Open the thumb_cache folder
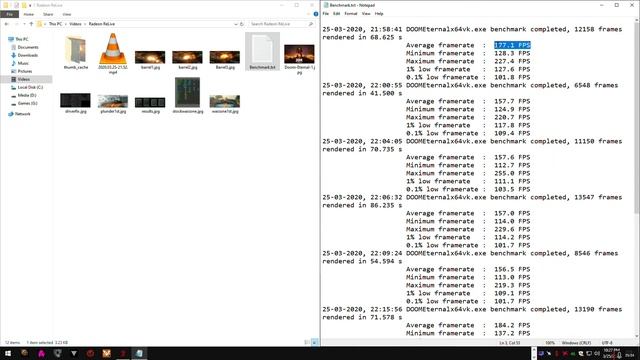 tap(76, 51)
